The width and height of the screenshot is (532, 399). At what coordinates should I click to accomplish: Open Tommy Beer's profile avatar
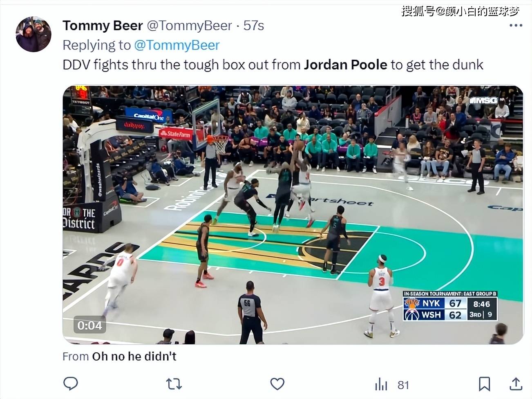click(x=34, y=34)
